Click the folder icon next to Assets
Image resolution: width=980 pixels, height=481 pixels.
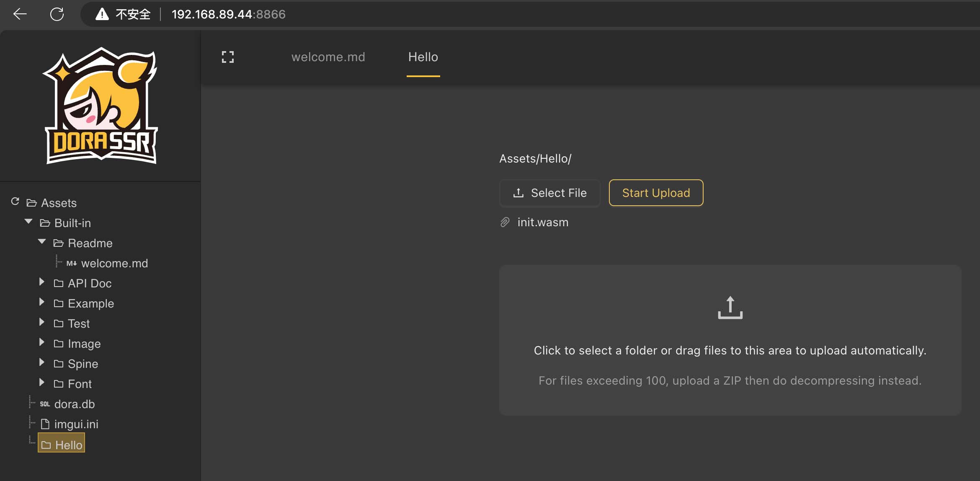coord(31,202)
